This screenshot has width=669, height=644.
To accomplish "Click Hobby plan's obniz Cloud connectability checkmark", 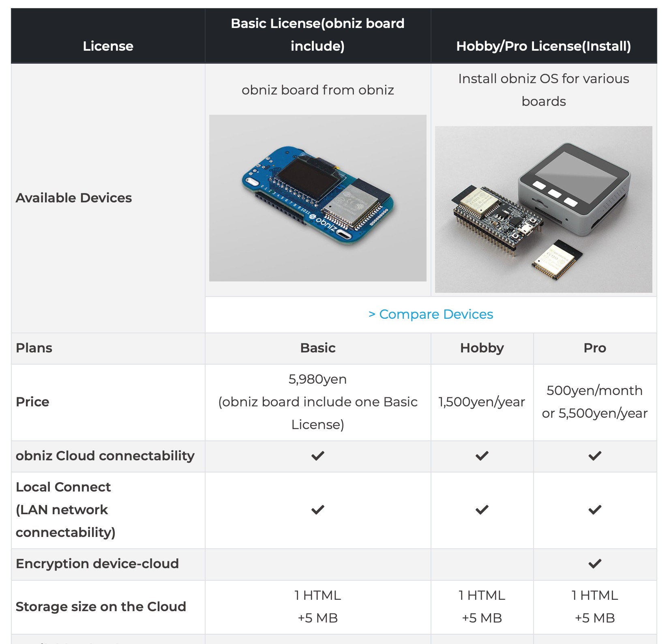I will (x=482, y=456).
